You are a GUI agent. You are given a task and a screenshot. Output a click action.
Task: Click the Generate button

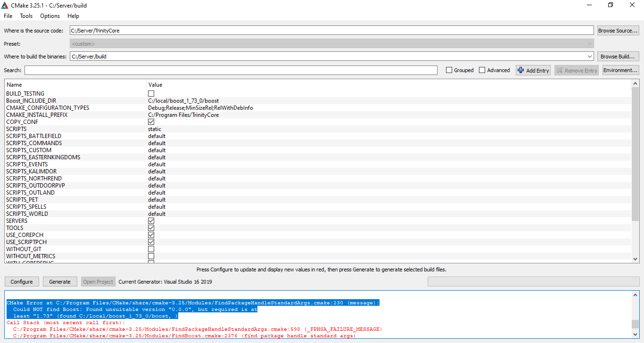(x=60, y=282)
